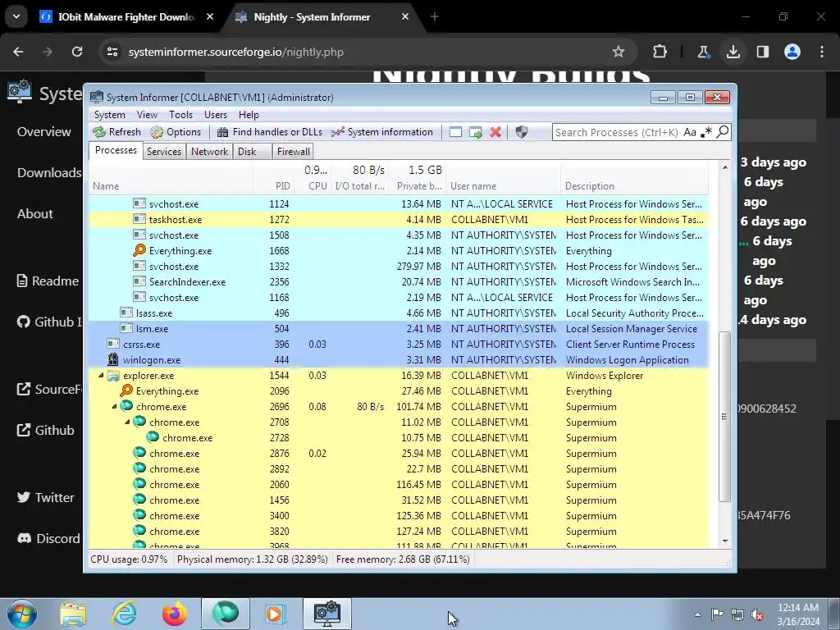The image size is (840, 630).
Task: Open Windows Start button
Action: coord(21,614)
